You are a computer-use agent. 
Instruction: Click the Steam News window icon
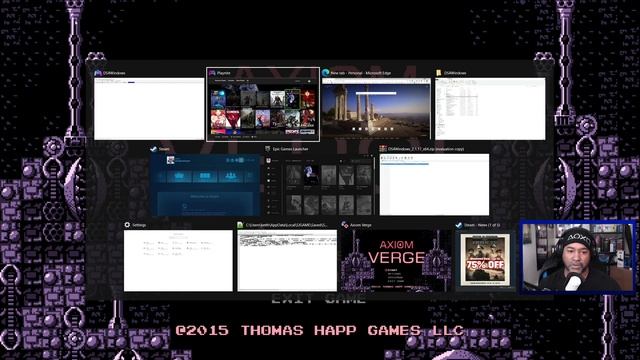459,225
